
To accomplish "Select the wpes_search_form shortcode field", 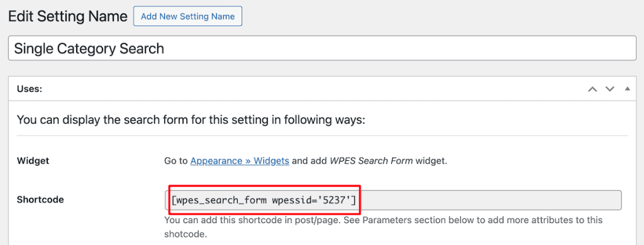I will click(x=393, y=200).
